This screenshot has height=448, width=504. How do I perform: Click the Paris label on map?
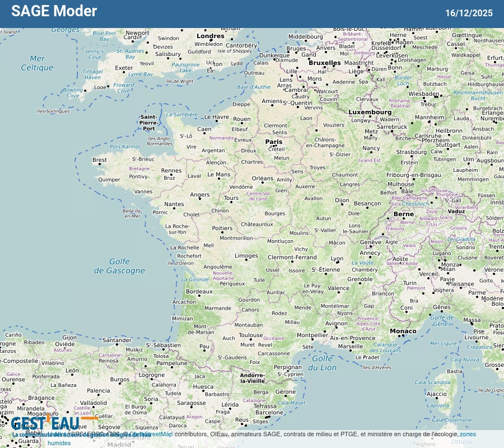coord(273,142)
